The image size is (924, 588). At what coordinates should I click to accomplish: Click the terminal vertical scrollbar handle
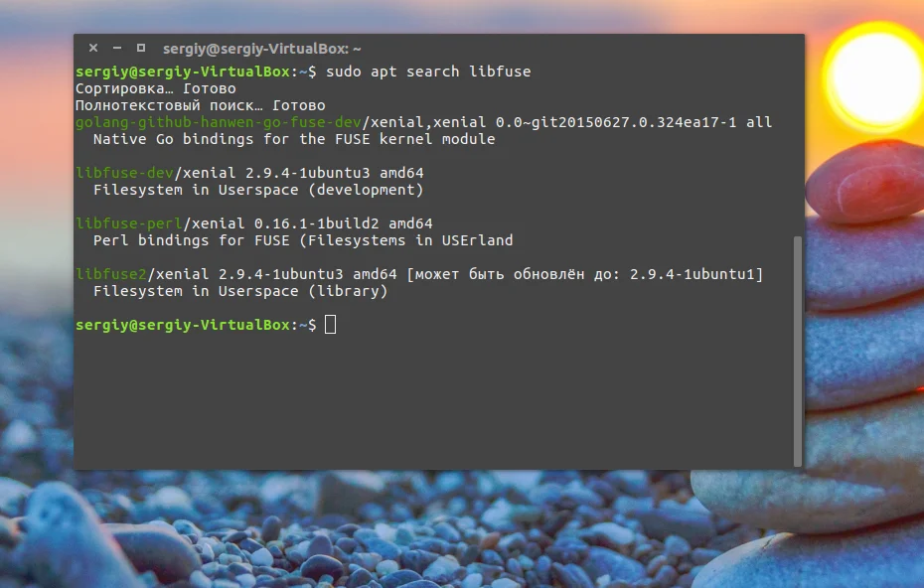click(x=798, y=352)
